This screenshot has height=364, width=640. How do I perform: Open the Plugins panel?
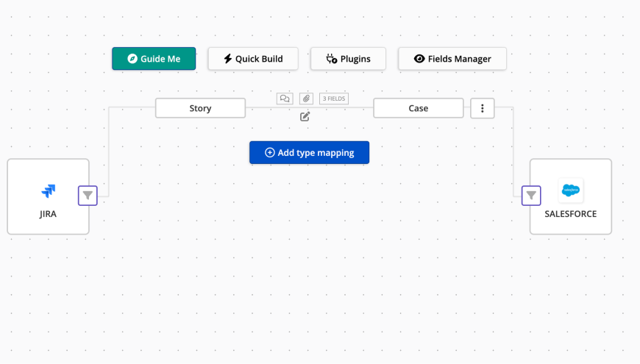[348, 59]
